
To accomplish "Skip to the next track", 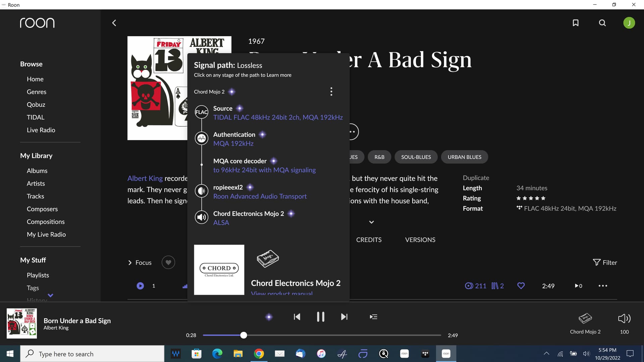I will (344, 317).
